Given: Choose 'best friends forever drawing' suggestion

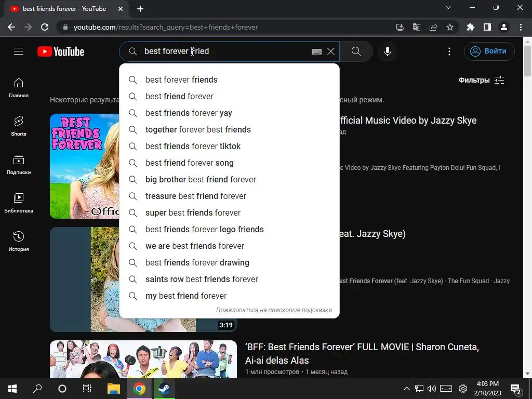Looking at the screenshot, I should [229, 262].
